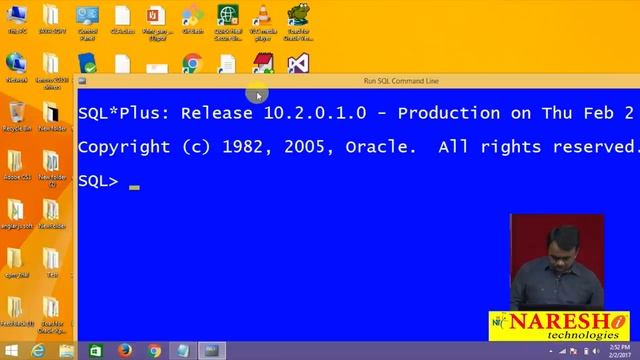Open the Recycle Bin
The height and width of the screenshot is (360, 640).
(17, 117)
